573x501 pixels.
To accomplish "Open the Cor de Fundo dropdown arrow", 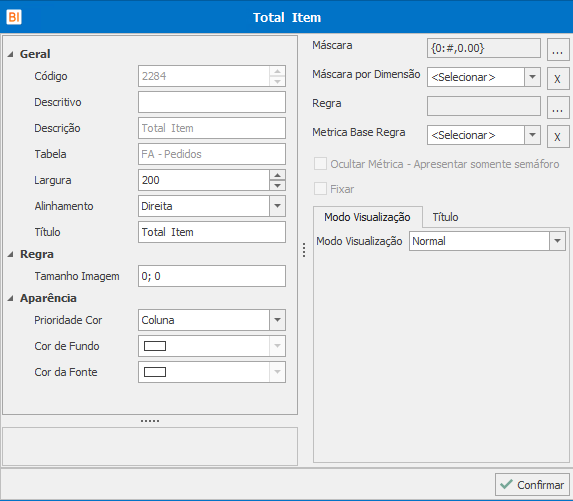I will point(277,346).
